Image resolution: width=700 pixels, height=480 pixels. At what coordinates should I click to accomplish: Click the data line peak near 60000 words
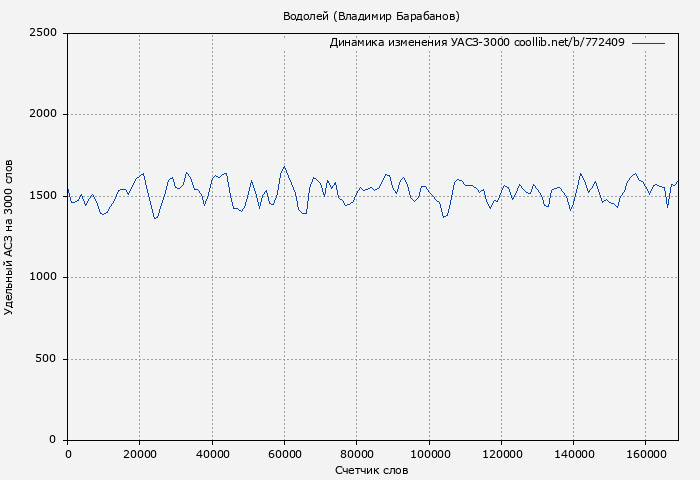284,167
